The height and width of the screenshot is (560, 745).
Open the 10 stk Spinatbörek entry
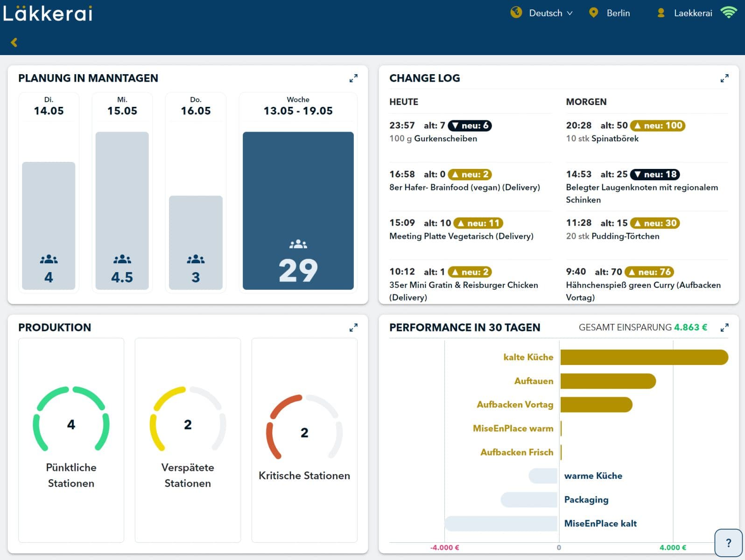(x=602, y=139)
